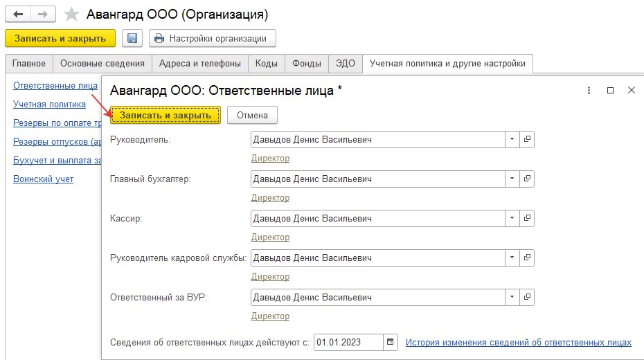Switch to the Фонды tab
Viewport: 644px width, 360px height.
coord(306,64)
